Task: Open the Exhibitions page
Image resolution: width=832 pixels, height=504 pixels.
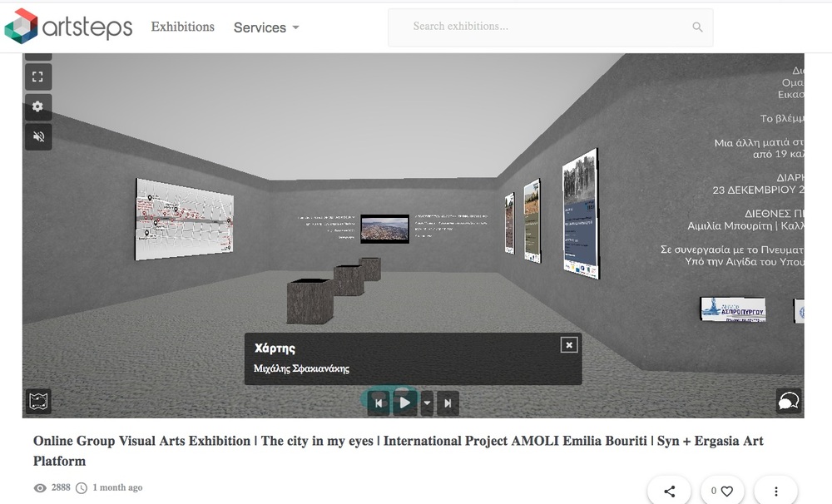Action: (182, 27)
